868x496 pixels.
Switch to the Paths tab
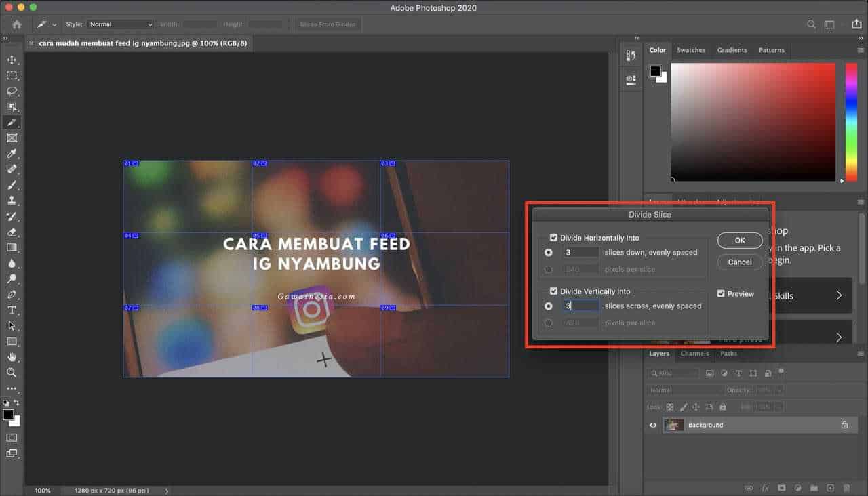tap(729, 354)
